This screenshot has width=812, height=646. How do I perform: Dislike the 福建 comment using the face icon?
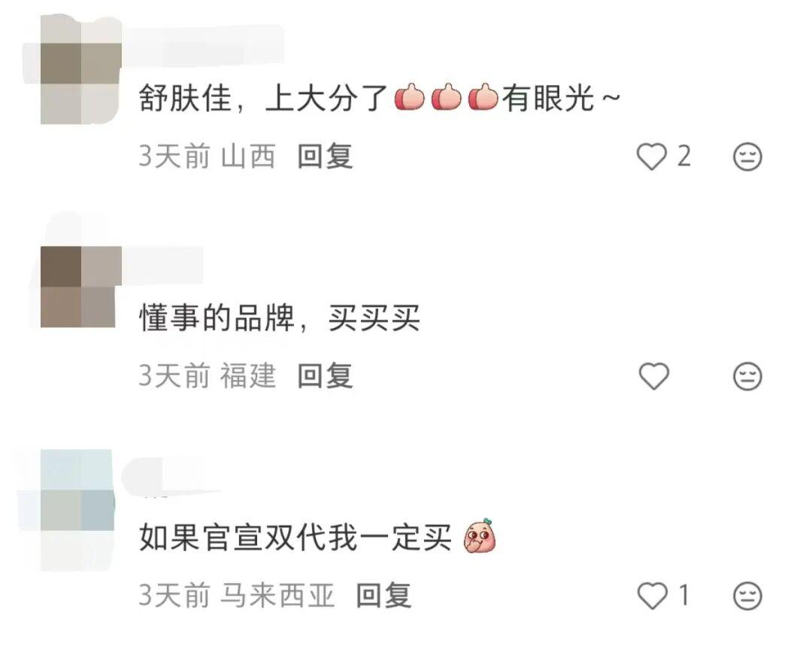click(748, 376)
